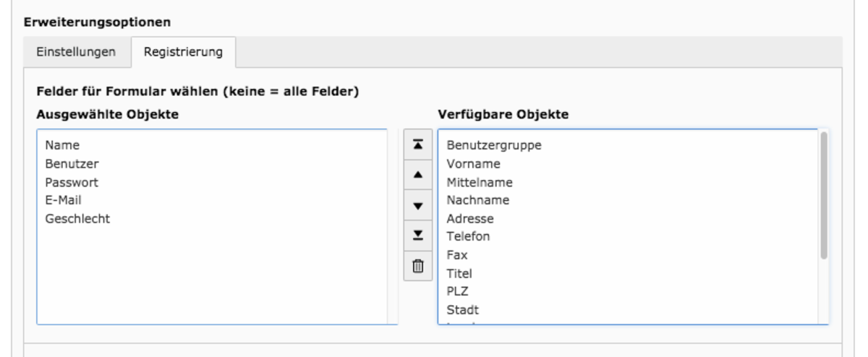Screen dimensions: 868x357
Task: Choose Nachname from available objects
Action: click(478, 200)
